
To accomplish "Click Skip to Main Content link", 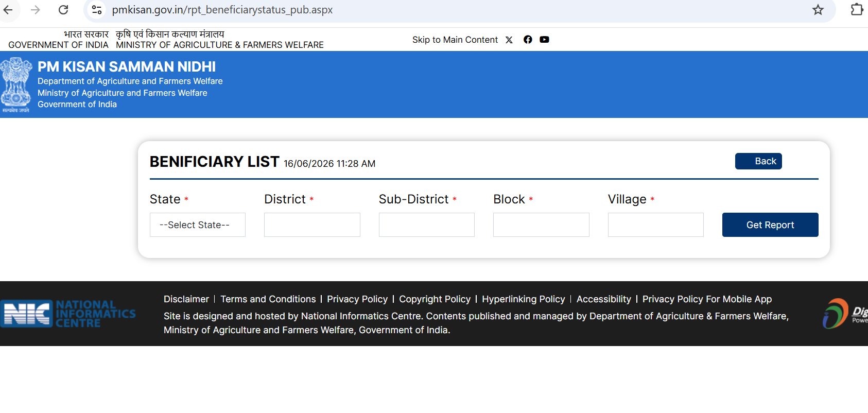I will (455, 40).
